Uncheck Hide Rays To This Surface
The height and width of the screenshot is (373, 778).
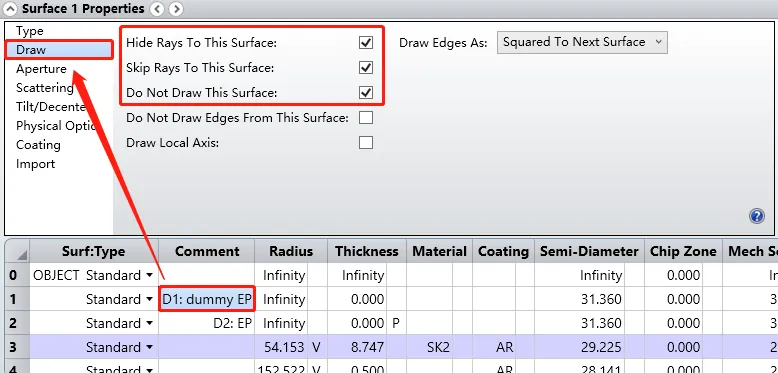pos(366,43)
